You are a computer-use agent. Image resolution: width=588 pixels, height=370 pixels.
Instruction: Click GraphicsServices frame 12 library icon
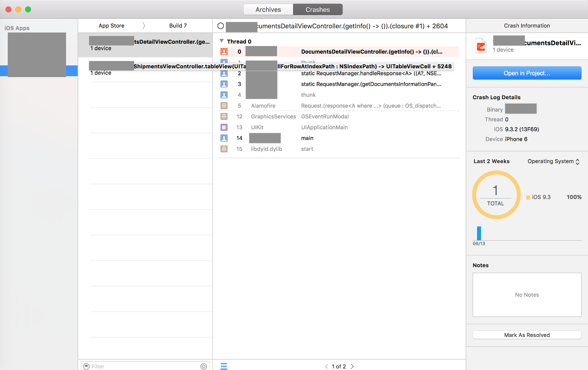[224, 116]
